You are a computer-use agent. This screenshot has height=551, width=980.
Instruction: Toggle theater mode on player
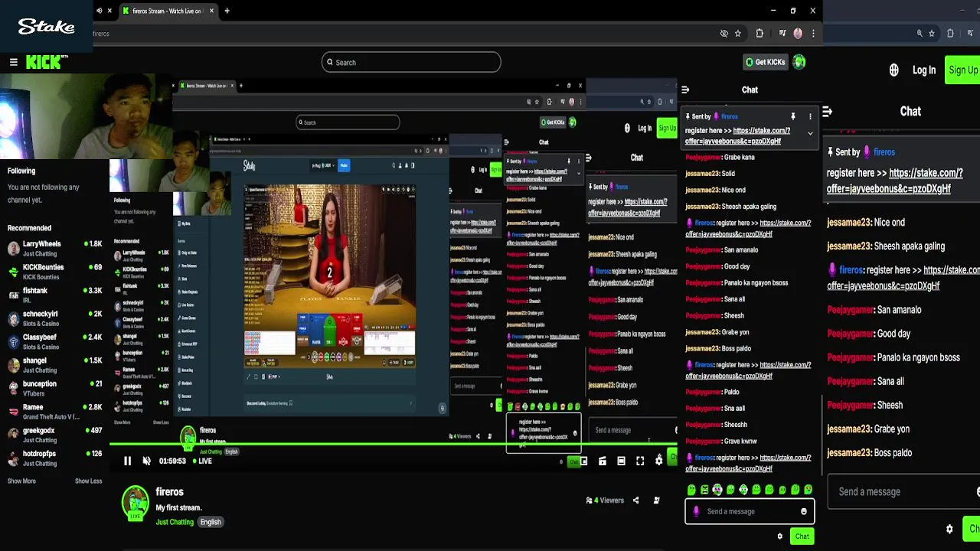pos(621,461)
